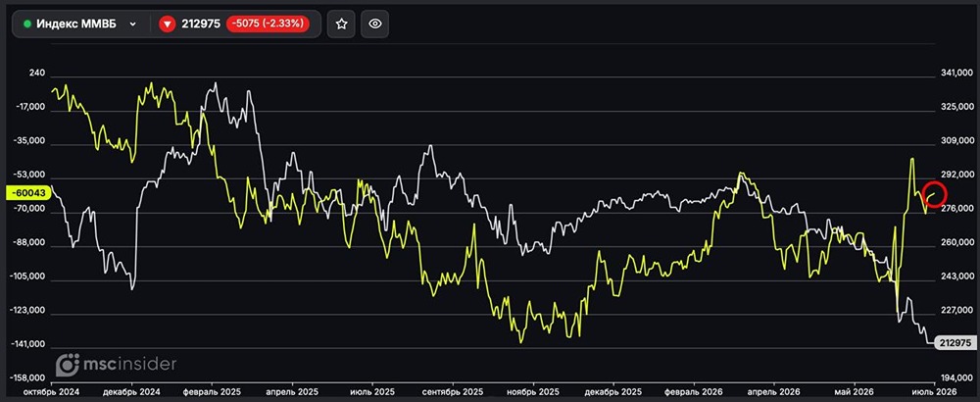Click the right axis value 292,000

(956, 176)
